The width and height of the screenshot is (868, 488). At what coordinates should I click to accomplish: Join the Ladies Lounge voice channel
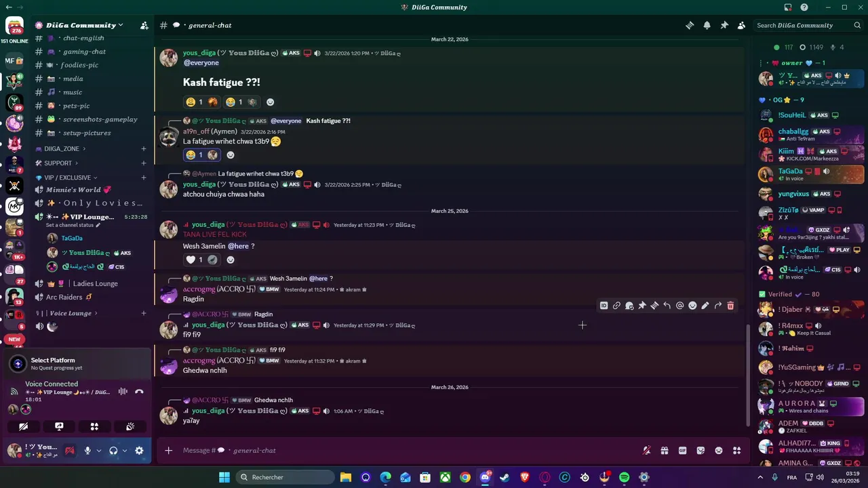[92, 283]
